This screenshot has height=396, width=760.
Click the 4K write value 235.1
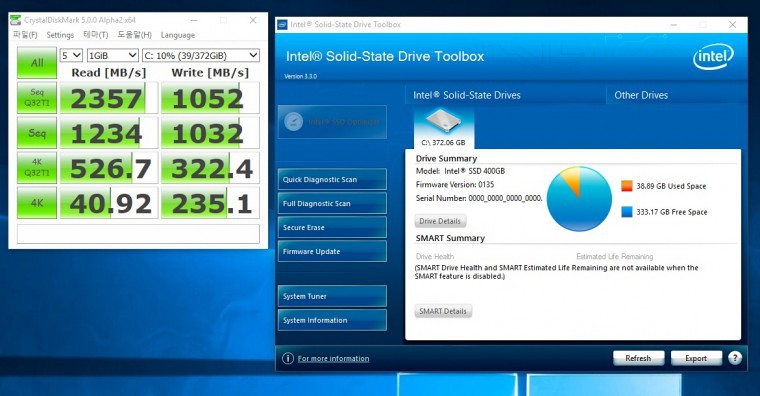[210, 203]
